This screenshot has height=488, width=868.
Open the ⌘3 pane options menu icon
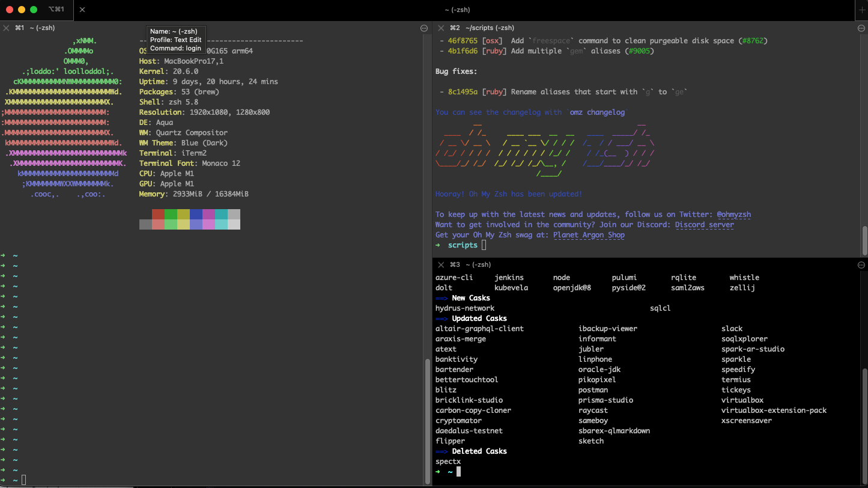click(x=861, y=265)
